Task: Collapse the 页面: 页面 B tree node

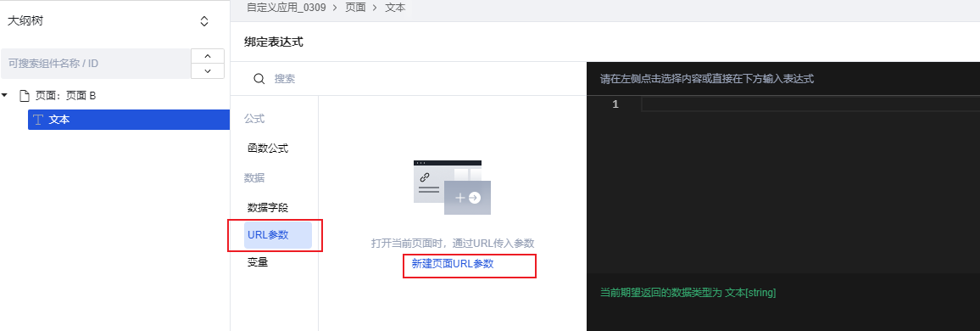Action: point(5,96)
